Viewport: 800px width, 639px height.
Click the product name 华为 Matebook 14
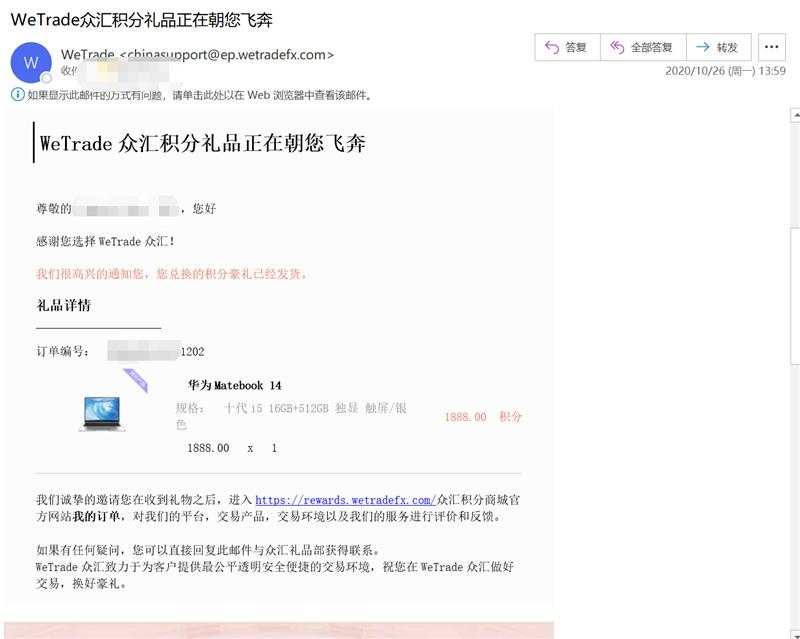click(x=235, y=385)
